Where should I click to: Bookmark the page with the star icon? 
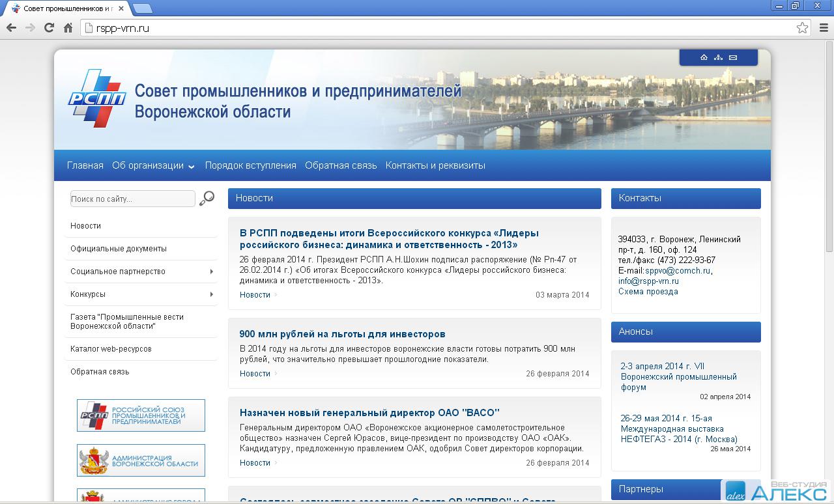pyautogui.click(x=802, y=28)
